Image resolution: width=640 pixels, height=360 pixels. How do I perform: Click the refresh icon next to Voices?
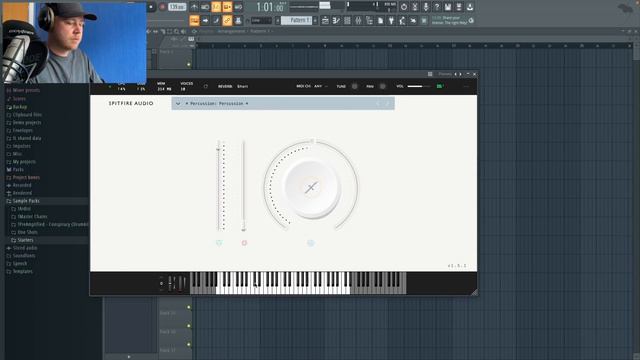click(206, 87)
